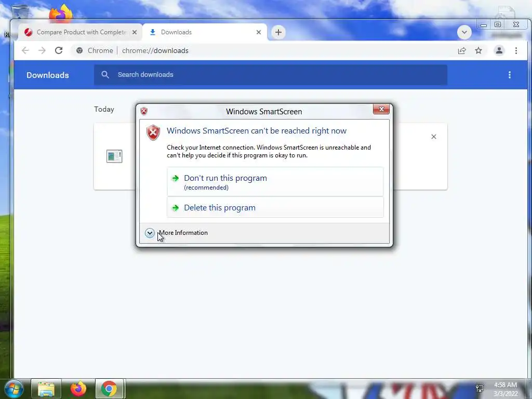Click the Chrome site info icon
This screenshot has height=399, width=532.
pyautogui.click(x=79, y=50)
